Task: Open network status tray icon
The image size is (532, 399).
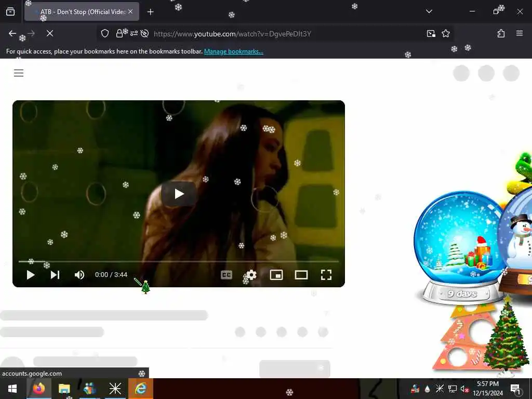Action: coord(452,389)
